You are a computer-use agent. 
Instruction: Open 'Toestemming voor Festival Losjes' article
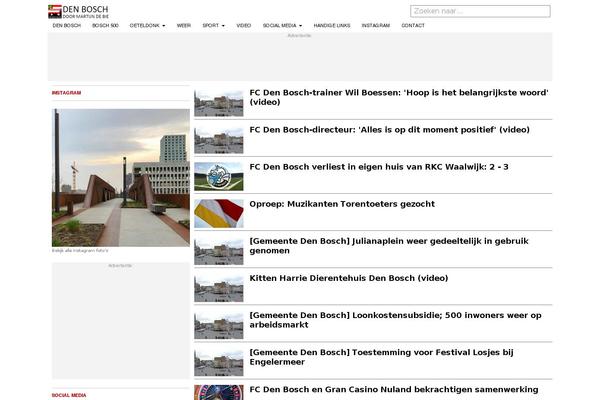tap(382, 357)
